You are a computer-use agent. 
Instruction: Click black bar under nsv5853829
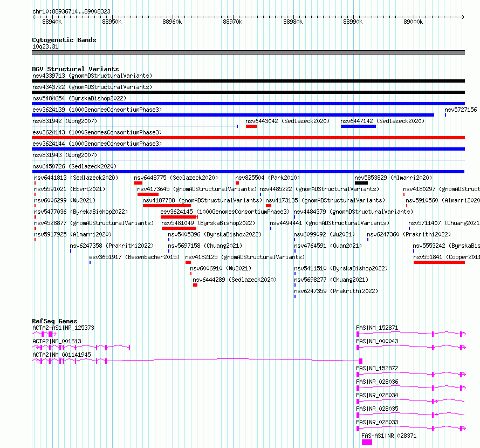point(361,183)
